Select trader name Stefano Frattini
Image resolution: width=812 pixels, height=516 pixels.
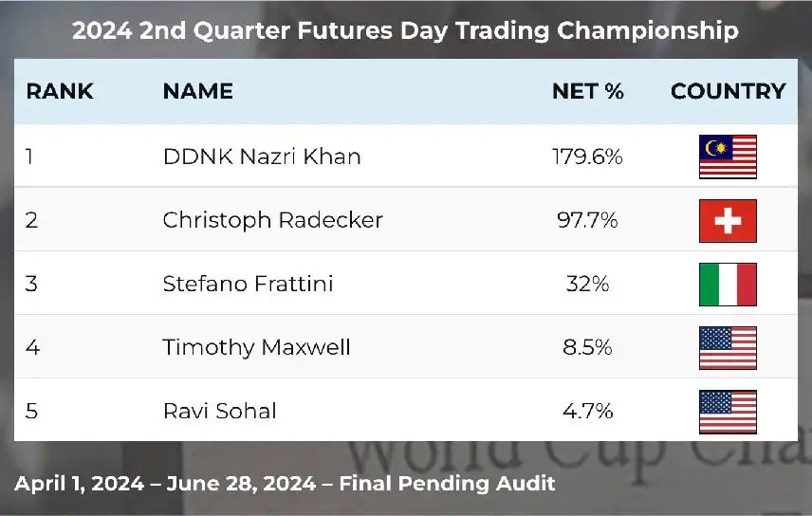coord(248,284)
